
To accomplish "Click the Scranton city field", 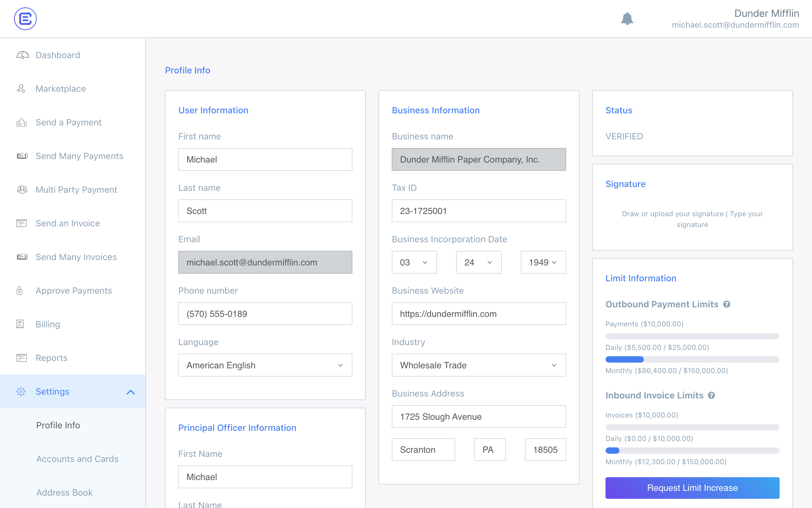I will pyautogui.click(x=423, y=450).
